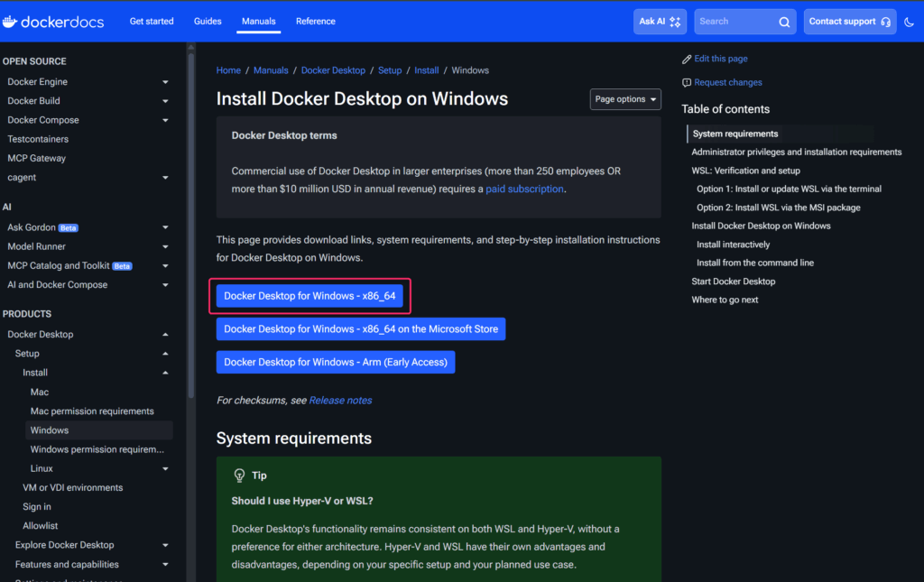Click the Tip lightbulb icon
This screenshot has width=924, height=582.
coord(239,476)
